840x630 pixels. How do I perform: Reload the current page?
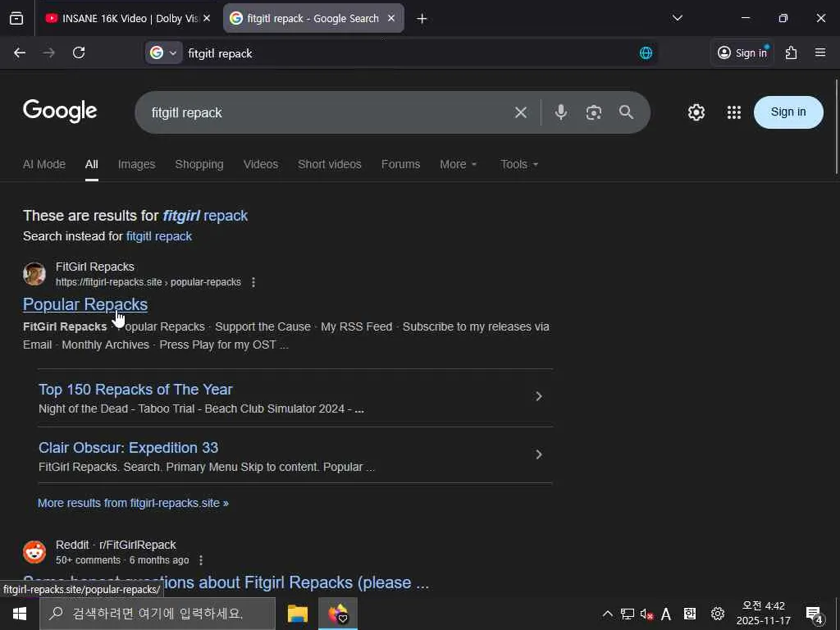pos(79,52)
